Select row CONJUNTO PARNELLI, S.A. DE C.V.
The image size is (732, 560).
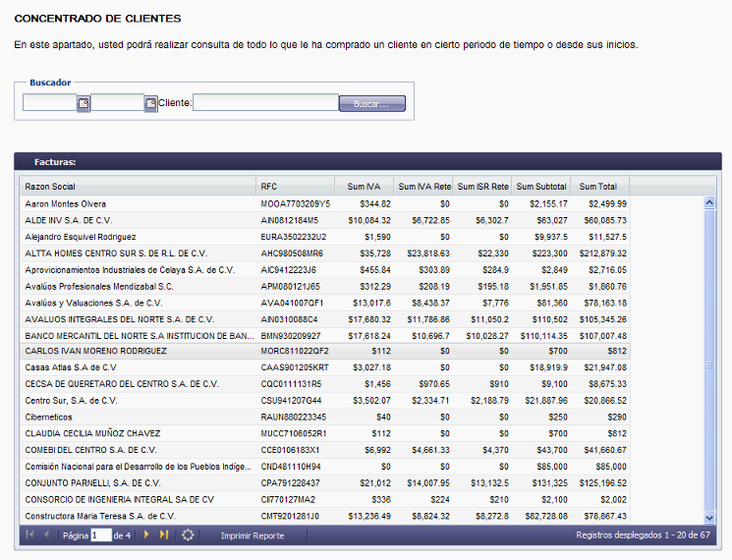point(325,483)
